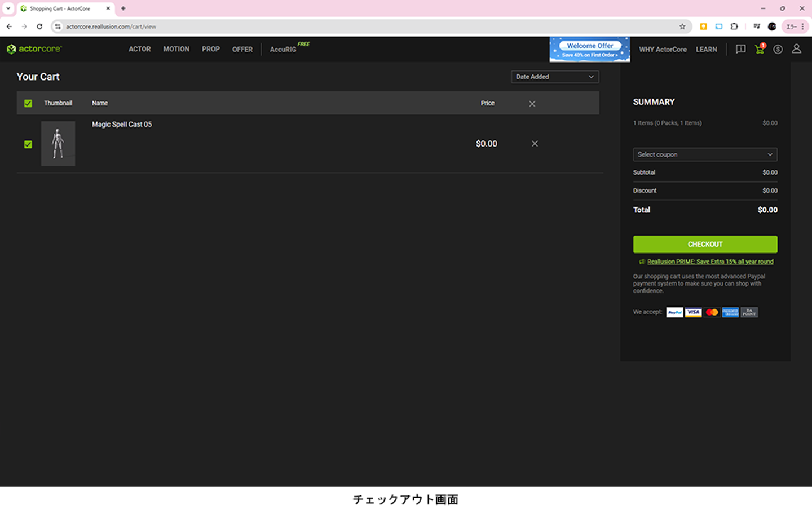The width and height of the screenshot is (812, 514).
Task: Click the American Express payment icon
Action: coord(730,312)
